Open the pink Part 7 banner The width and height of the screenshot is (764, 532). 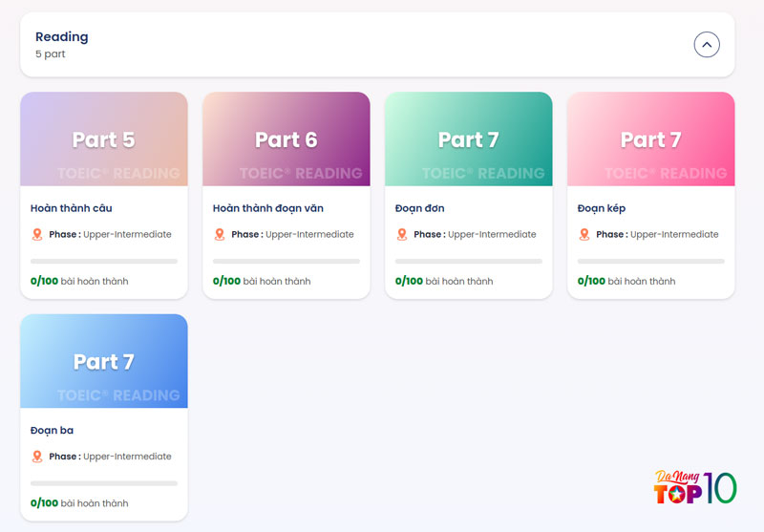651,138
